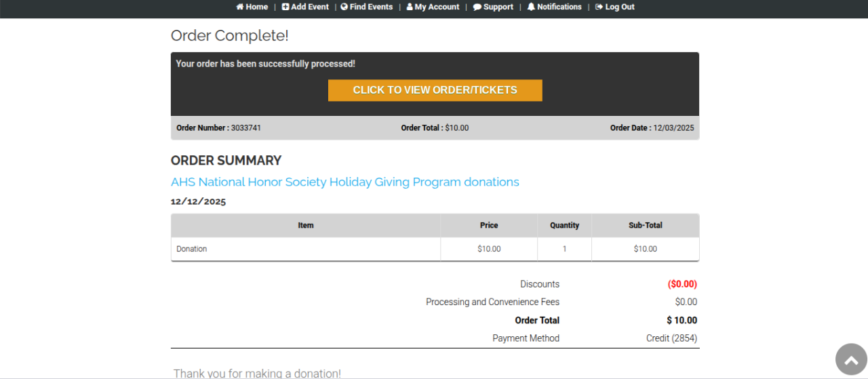
Task: Click the Donation row item cell
Action: 192,249
